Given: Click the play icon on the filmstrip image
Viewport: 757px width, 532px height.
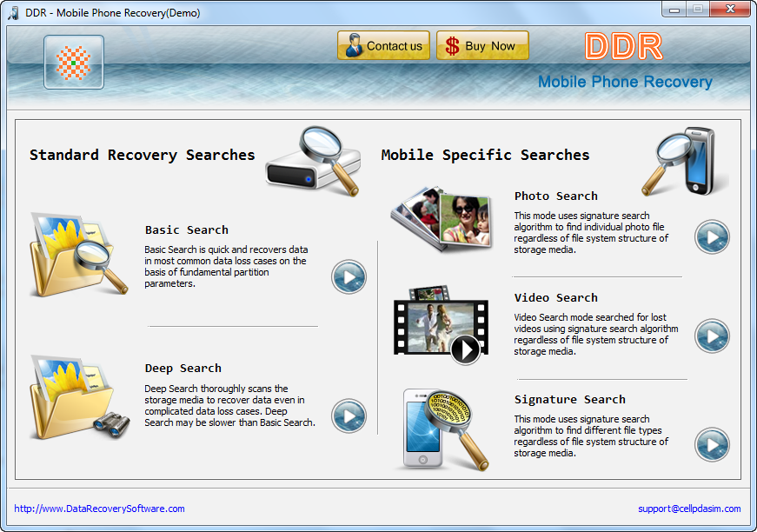Looking at the screenshot, I should tap(466, 351).
